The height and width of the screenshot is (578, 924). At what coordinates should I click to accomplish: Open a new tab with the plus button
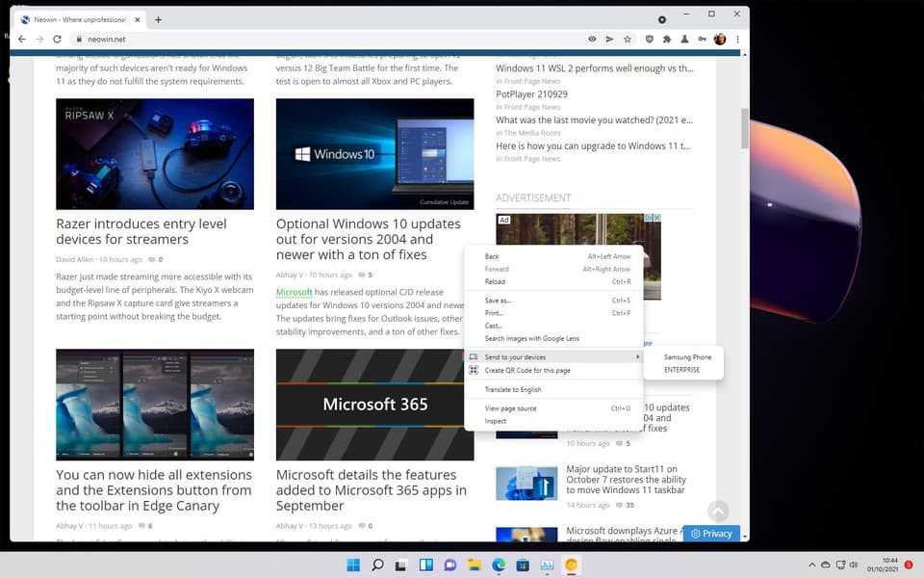158,19
